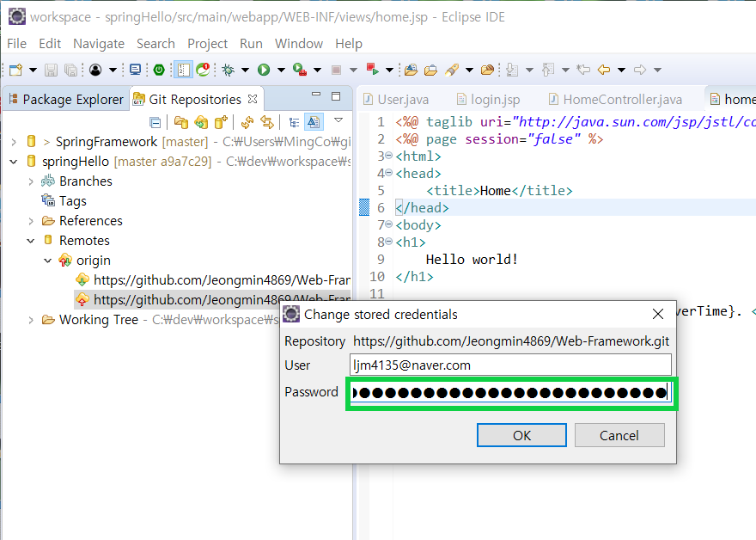
Task: Expand the SpringFramework repository node
Action: (x=14, y=142)
